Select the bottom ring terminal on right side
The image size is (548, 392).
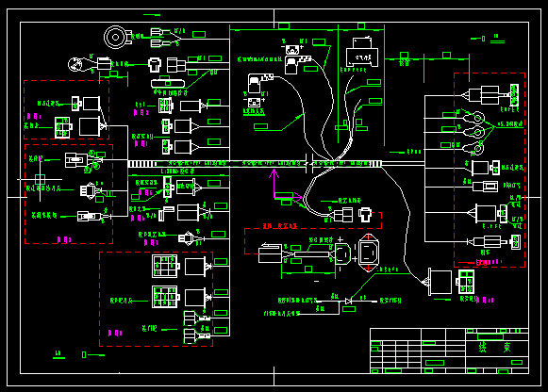[x=473, y=149]
